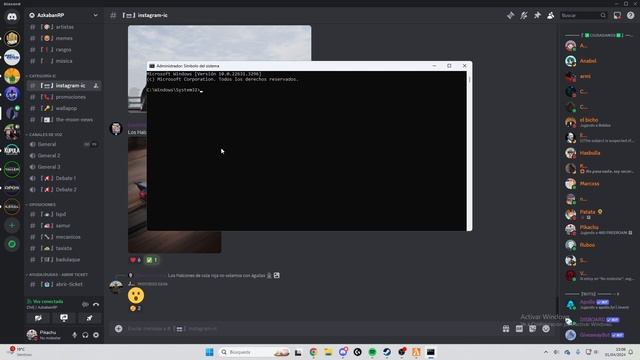This screenshot has width=640, height=360.
Task: Toggle camera button in voice panel
Action: tap(38, 318)
